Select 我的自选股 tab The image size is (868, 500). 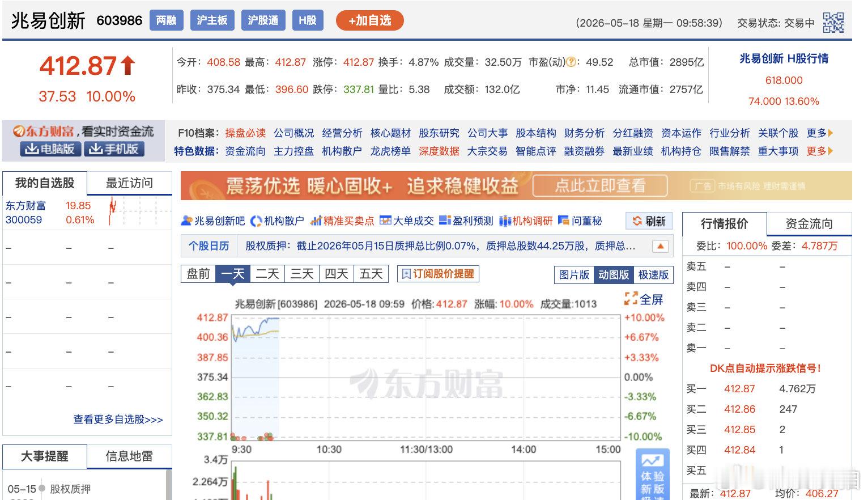pos(45,183)
